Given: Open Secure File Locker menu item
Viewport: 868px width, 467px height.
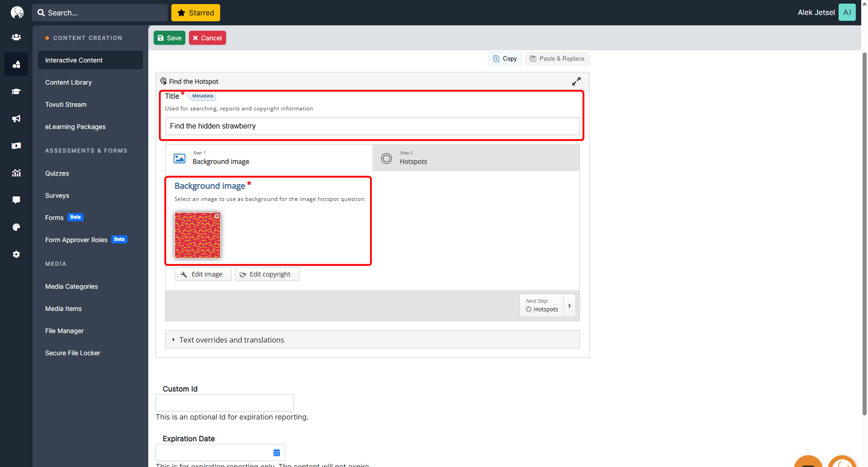Looking at the screenshot, I should click(x=72, y=353).
